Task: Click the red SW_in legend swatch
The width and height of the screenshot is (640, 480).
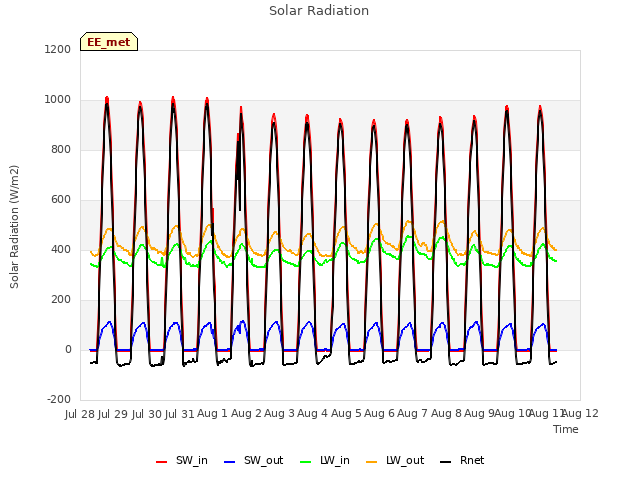Action: 162,462
